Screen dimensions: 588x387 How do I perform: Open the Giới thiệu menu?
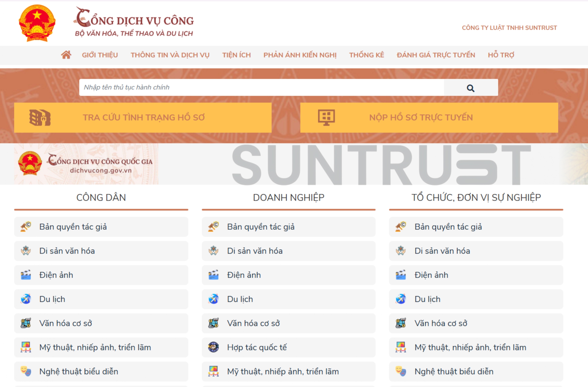click(x=100, y=55)
